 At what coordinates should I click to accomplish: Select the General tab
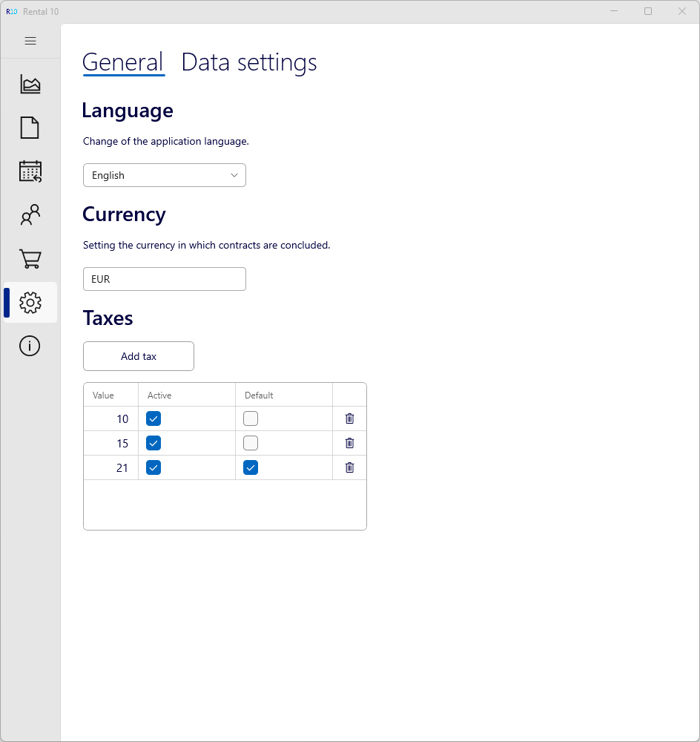point(123,62)
